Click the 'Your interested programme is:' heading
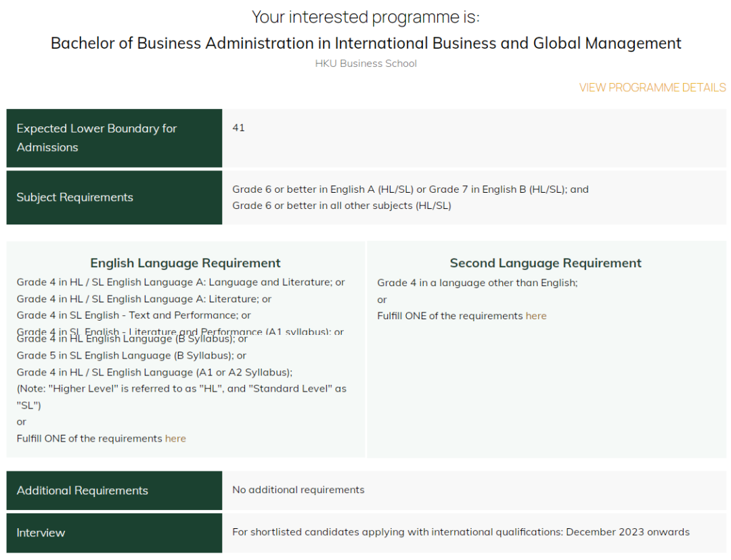Screen dimensions: 731x560 point(365,17)
